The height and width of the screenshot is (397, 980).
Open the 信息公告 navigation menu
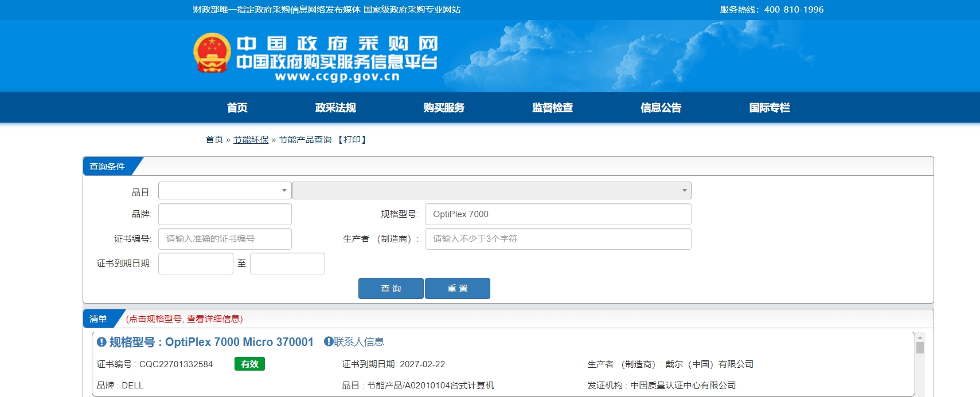(x=661, y=108)
